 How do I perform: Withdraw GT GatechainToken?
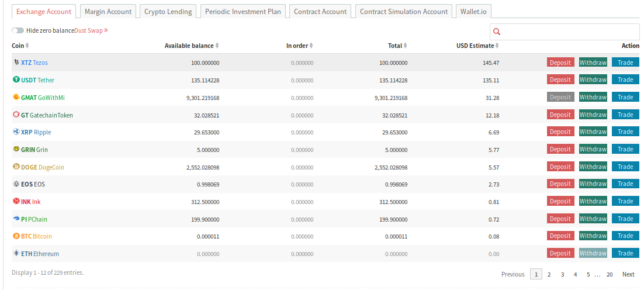coord(593,115)
